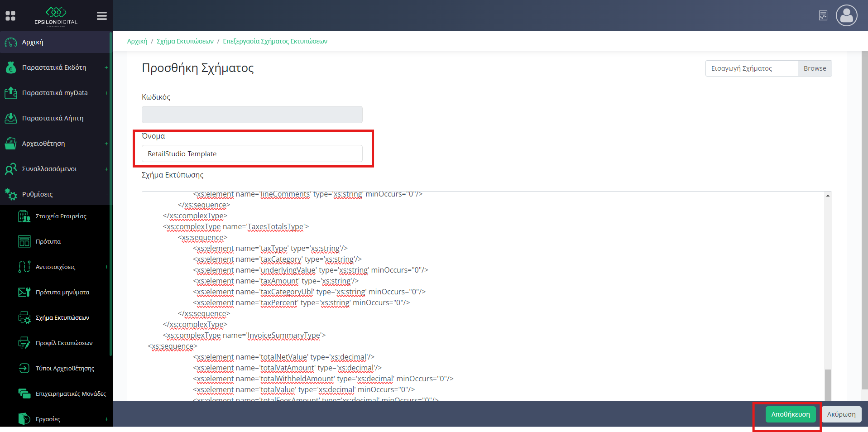Click the report icon in header
The height and width of the screenshot is (432, 868).
pos(823,16)
